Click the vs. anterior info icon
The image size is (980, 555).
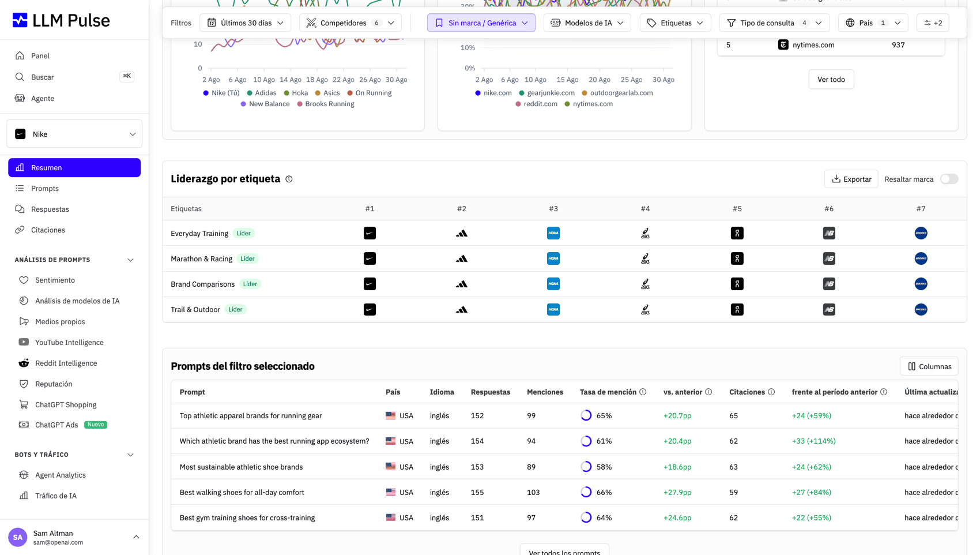pyautogui.click(x=708, y=392)
